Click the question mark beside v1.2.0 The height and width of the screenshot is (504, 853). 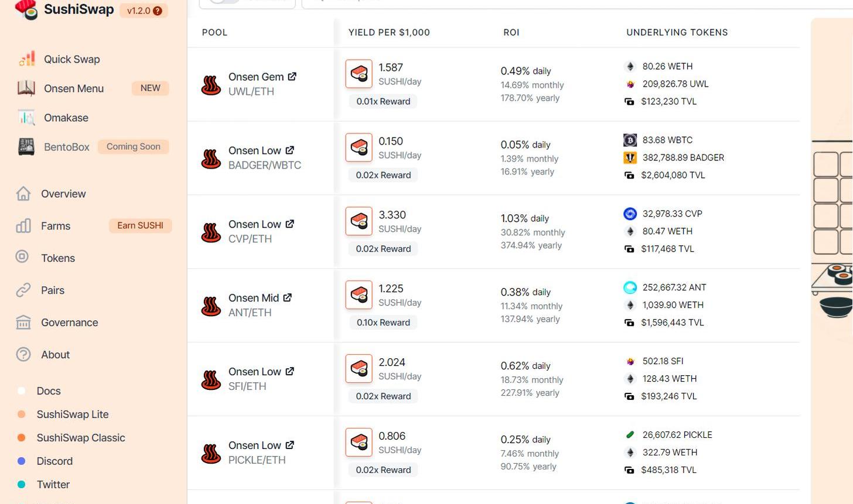tap(158, 11)
